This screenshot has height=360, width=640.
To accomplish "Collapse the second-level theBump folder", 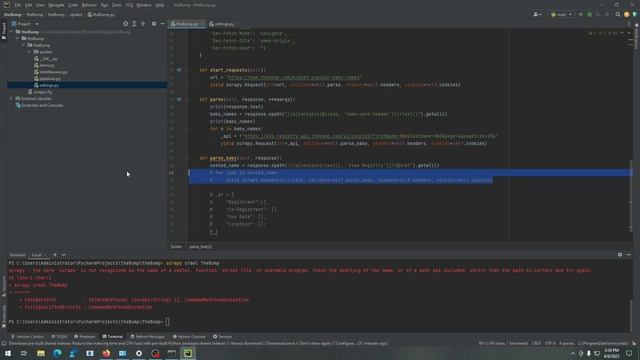I will [18, 38].
